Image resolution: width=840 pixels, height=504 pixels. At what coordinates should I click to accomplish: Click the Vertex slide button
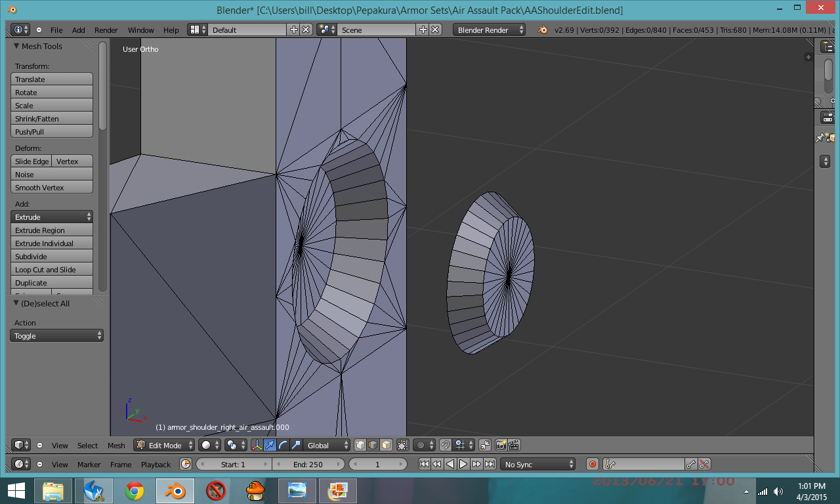coord(72,161)
